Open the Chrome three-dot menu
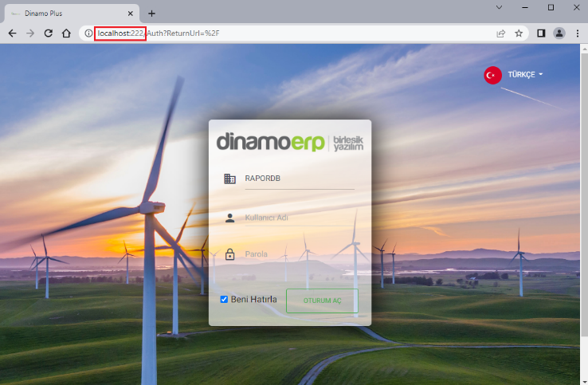588x385 pixels. tap(577, 33)
